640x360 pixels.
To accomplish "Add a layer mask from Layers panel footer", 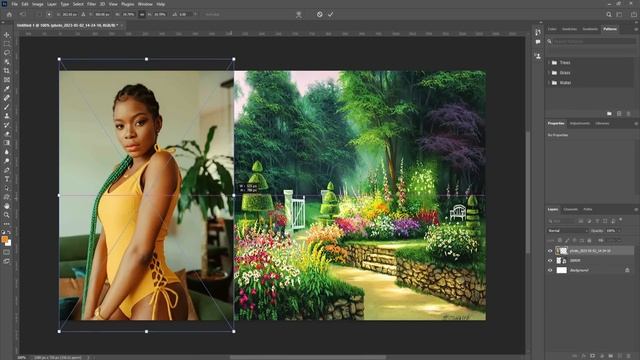I will (x=593, y=356).
